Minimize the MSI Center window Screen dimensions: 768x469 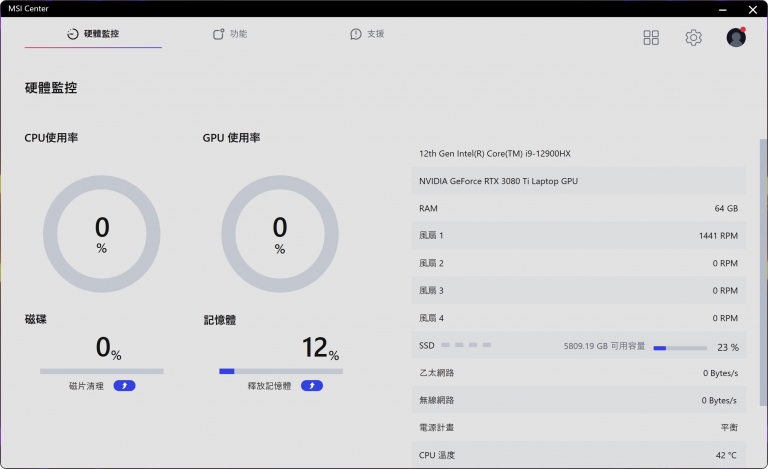point(723,9)
